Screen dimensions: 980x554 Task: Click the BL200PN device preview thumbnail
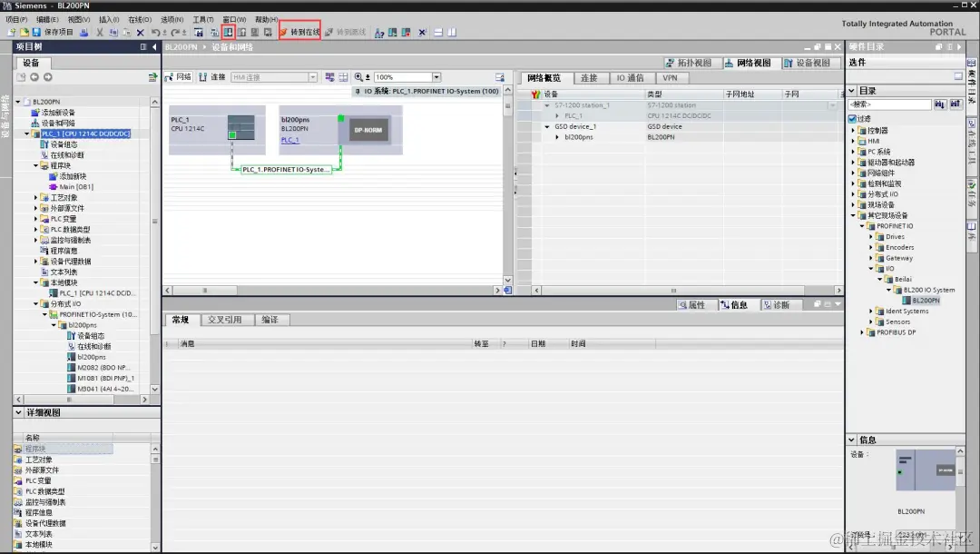pyautogui.click(x=925, y=470)
